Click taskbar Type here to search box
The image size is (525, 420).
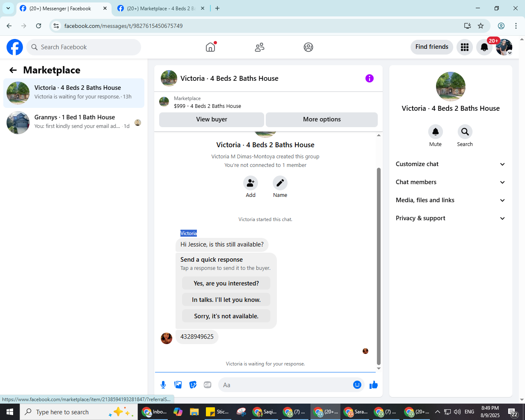point(79,412)
